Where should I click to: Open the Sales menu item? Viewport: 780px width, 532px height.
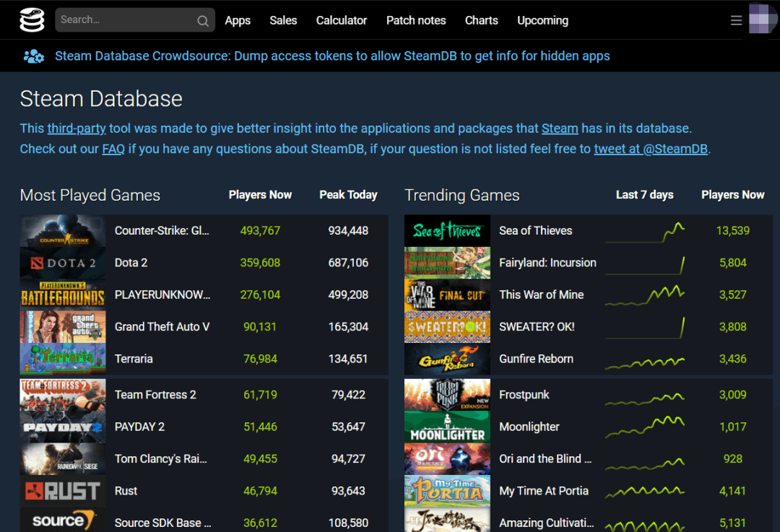(283, 20)
